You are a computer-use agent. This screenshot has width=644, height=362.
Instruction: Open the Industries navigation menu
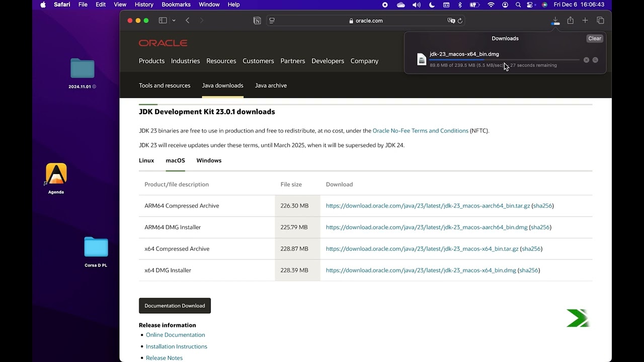coord(185,61)
